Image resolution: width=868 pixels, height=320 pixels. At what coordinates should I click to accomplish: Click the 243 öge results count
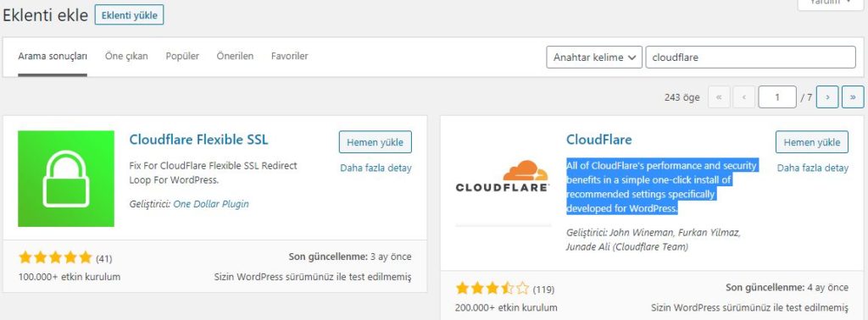[682, 97]
